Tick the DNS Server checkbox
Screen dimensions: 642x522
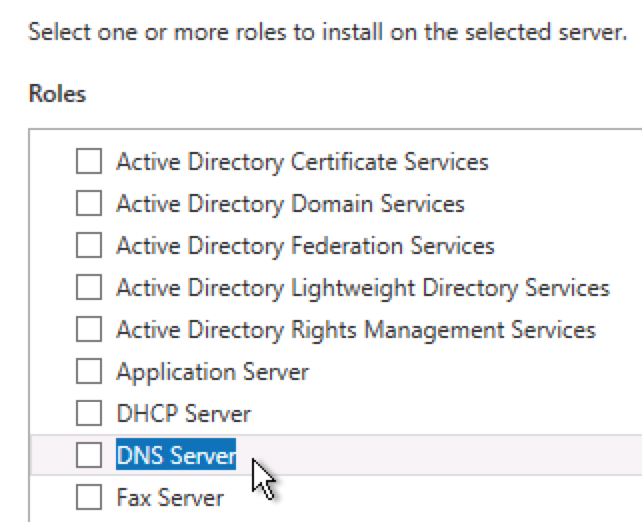click(89, 455)
